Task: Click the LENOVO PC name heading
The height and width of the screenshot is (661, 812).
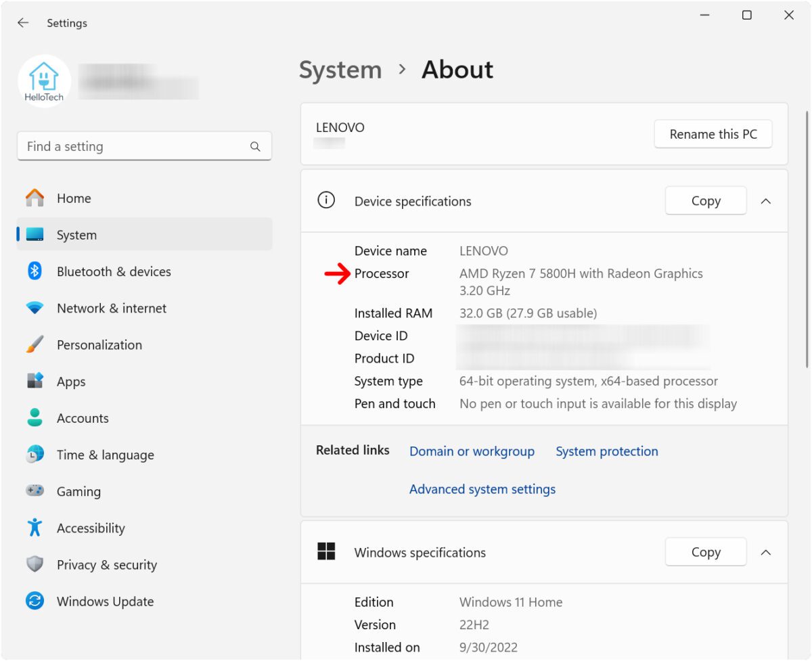Action: pyautogui.click(x=340, y=127)
